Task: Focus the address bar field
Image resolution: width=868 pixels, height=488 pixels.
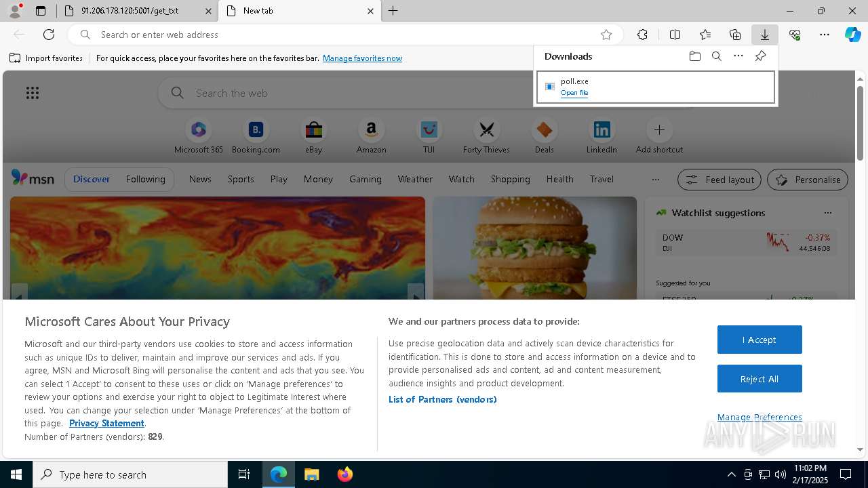Action: coord(346,35)
